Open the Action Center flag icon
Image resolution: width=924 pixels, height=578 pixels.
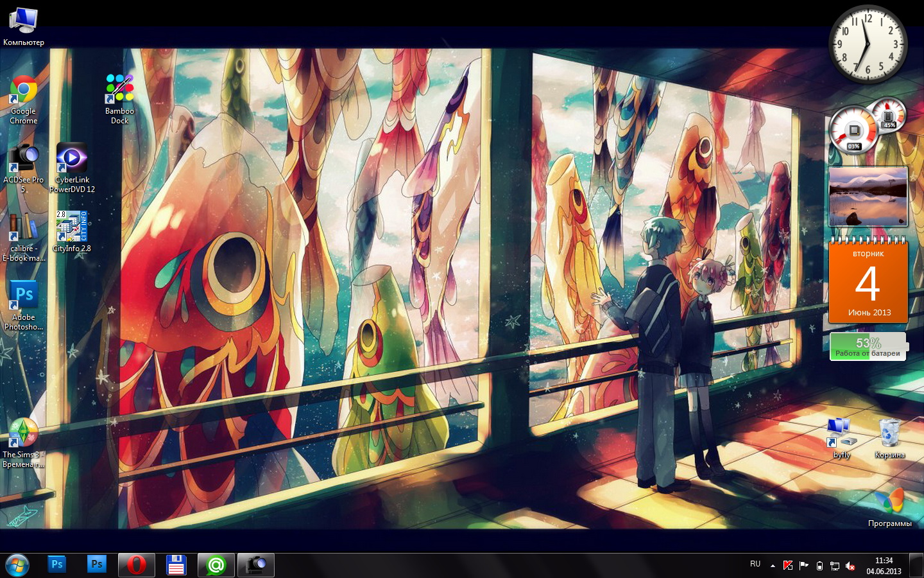click(x=803, y=566)
